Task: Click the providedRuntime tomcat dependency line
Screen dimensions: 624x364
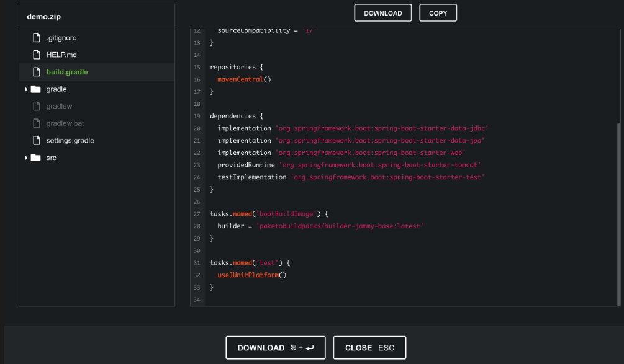Action: [349, 165]
